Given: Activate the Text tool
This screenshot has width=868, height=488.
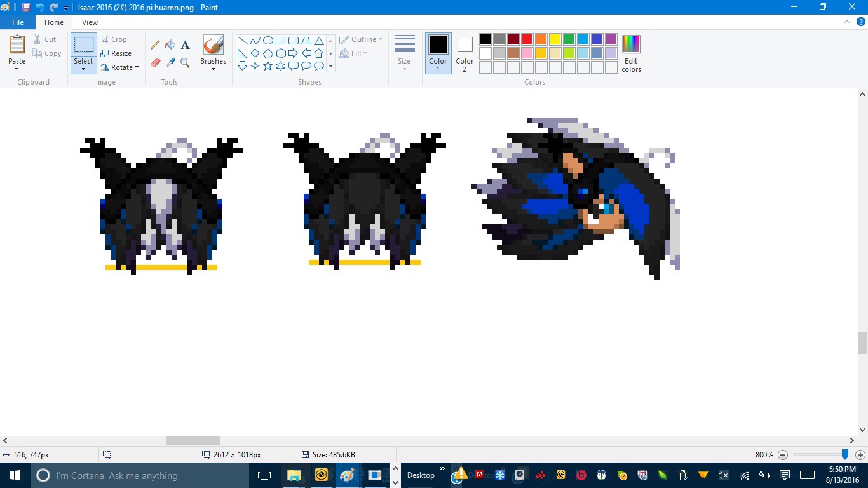Looking at the screenshot, I should [185, 45].
